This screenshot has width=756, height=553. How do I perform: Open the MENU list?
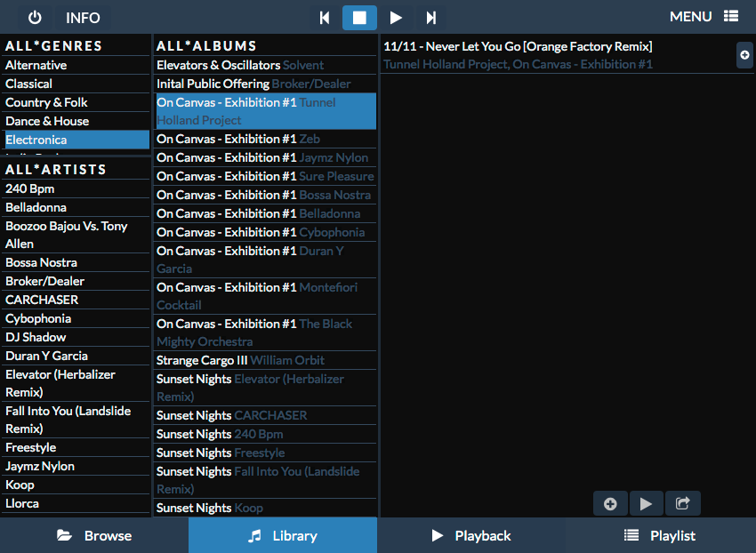pyautogui.click(x=704, y=16)
